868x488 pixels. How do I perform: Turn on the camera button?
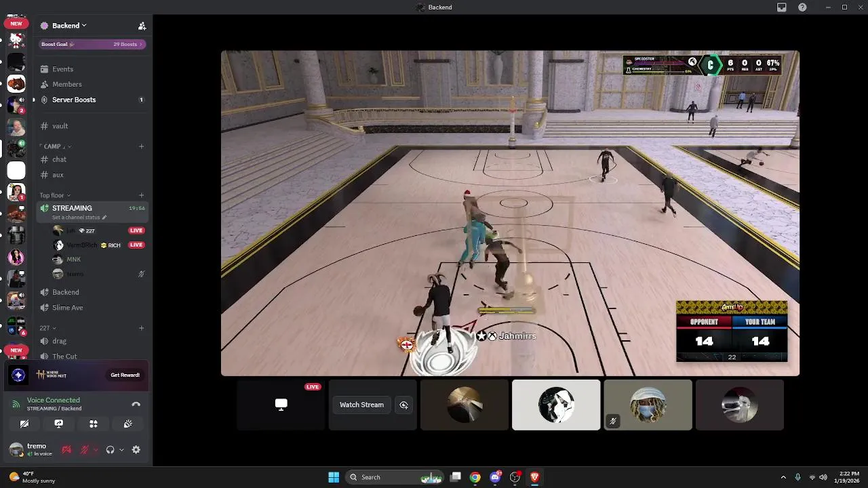[24, 424]
